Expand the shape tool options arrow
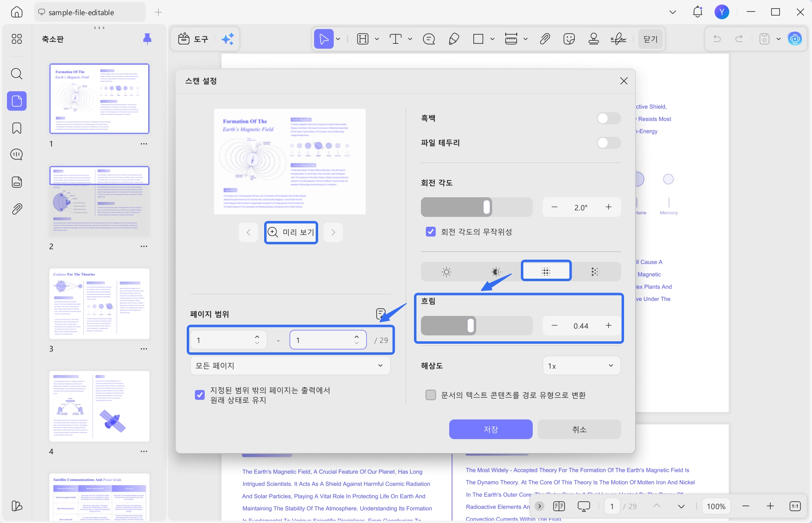The height and width of the screenshot is (523, 812). 492,39
